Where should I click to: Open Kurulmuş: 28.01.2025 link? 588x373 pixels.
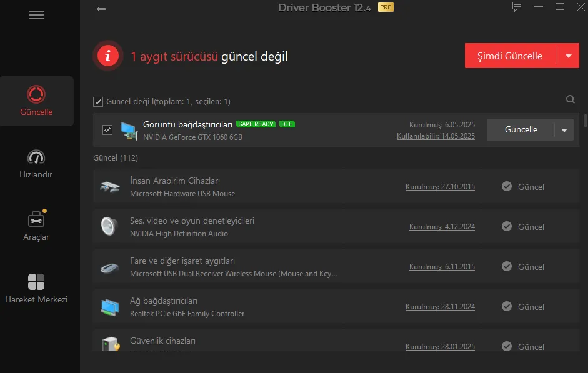point(440,347)
